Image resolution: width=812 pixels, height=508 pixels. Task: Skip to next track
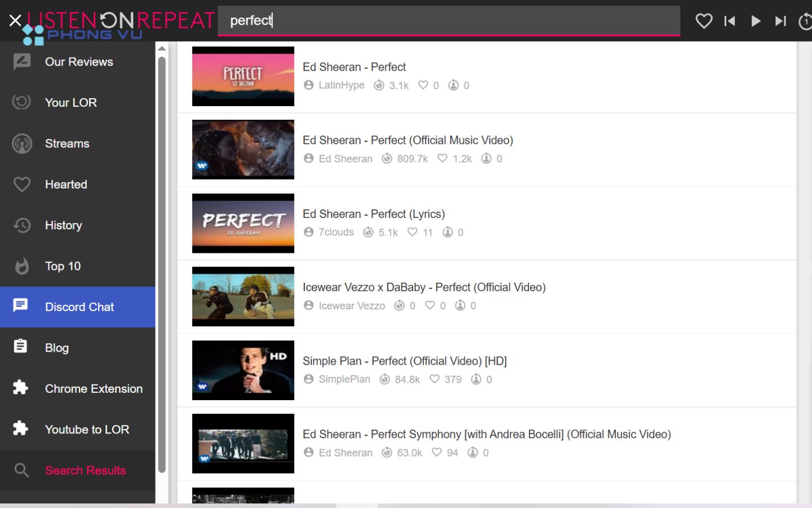(780, 21)
